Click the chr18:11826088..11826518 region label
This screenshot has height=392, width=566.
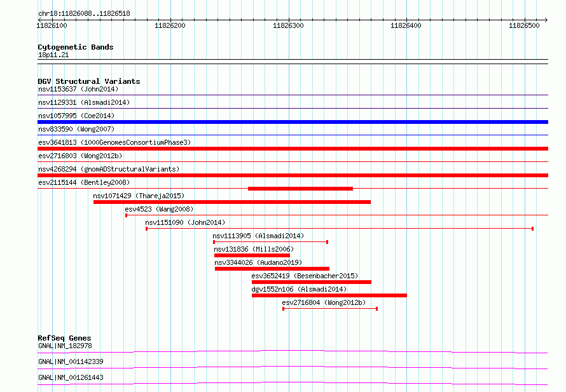pyautogui.click(x=84, y=14)
